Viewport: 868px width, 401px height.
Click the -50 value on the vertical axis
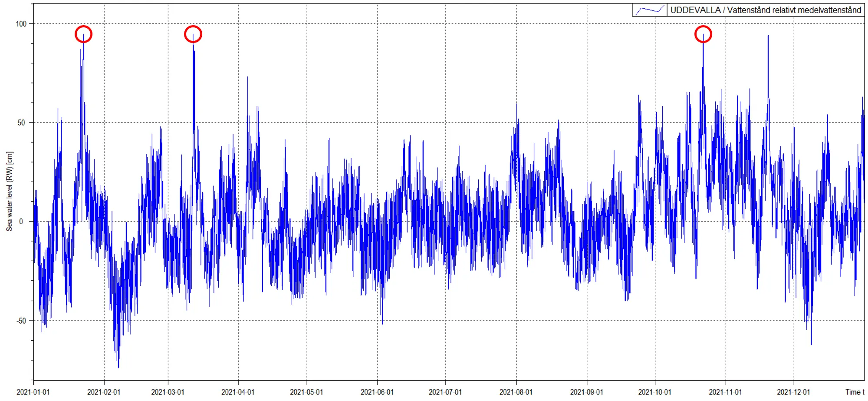click(x=21, y=321)
